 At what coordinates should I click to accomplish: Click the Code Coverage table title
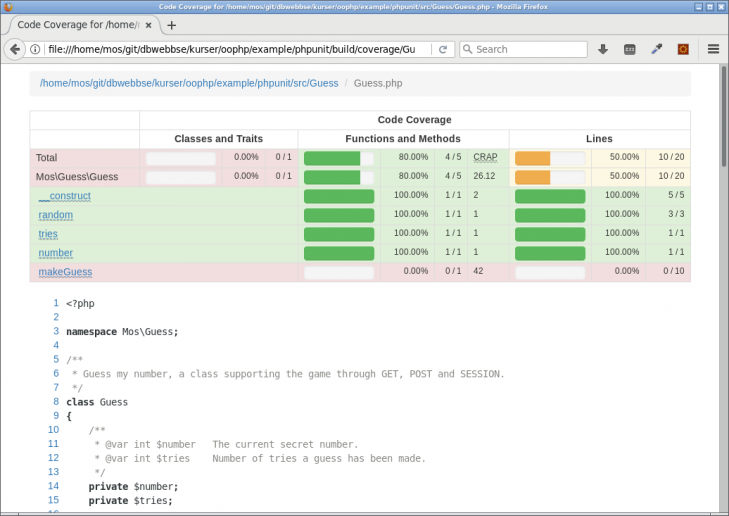pos(414,119)
